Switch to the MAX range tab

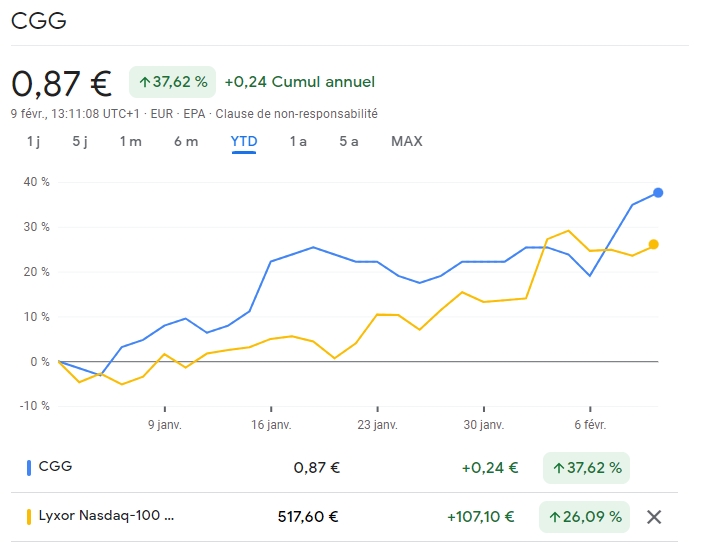pos(407,141)
